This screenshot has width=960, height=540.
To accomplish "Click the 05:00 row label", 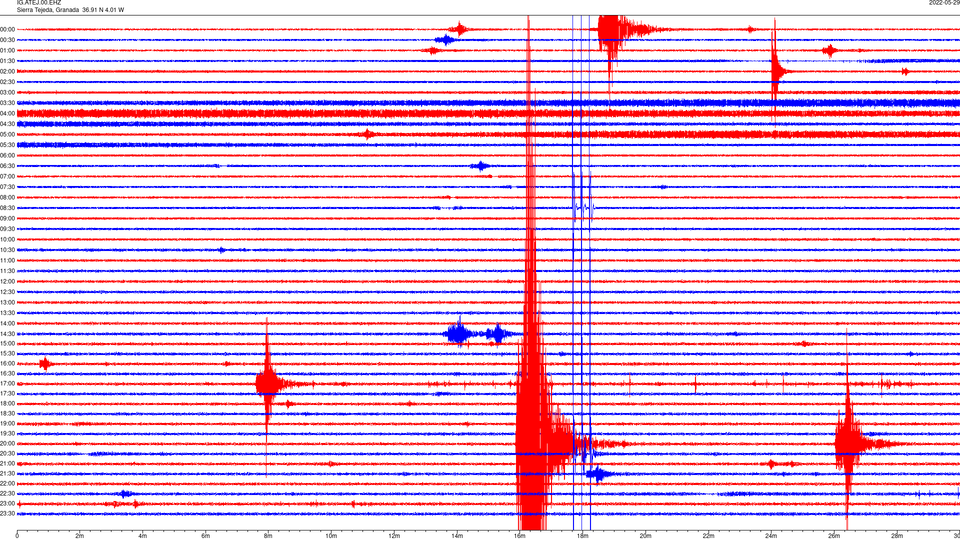I will pyautogui.click(x=7, y=135).
